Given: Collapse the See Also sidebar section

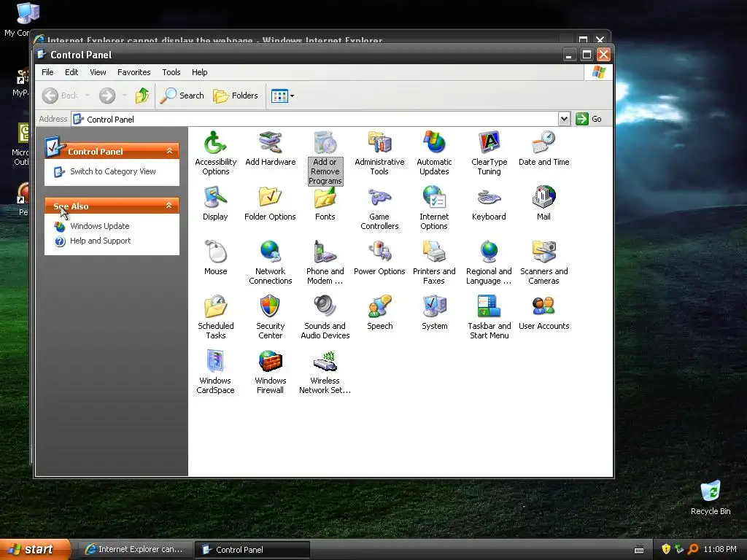Looking at the screenshot, I should [x=169, y=205].
